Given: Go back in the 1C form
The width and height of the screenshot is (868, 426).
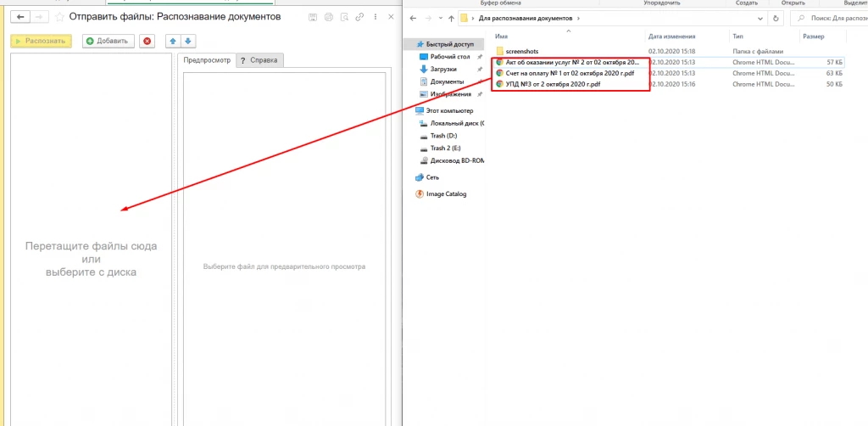Looking at the screenshot, I should pos(20,17).
